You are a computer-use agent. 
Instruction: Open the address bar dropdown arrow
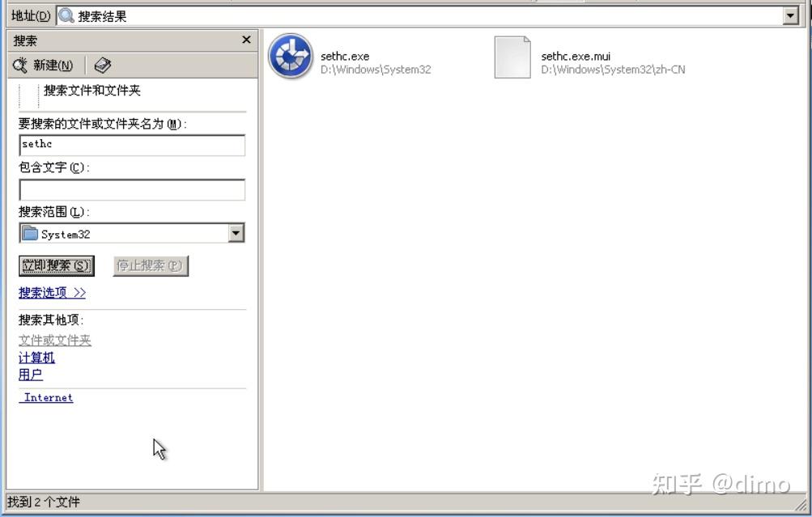click(790, 15)
